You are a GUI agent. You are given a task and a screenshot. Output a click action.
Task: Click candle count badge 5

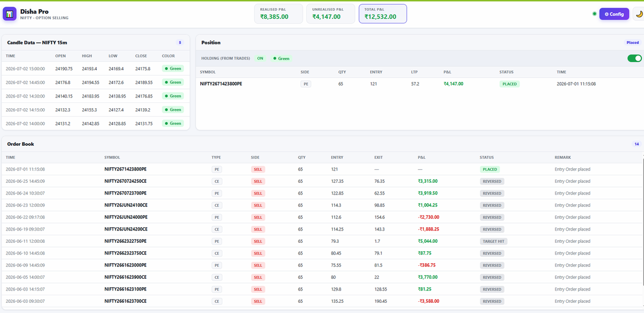click(180, 42)
